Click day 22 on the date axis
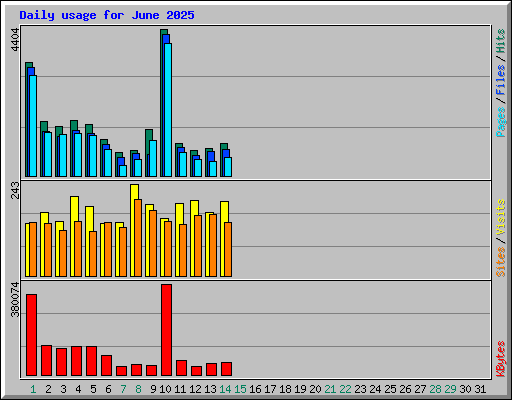Screen dimensions: 512x400 pos(345,389)
